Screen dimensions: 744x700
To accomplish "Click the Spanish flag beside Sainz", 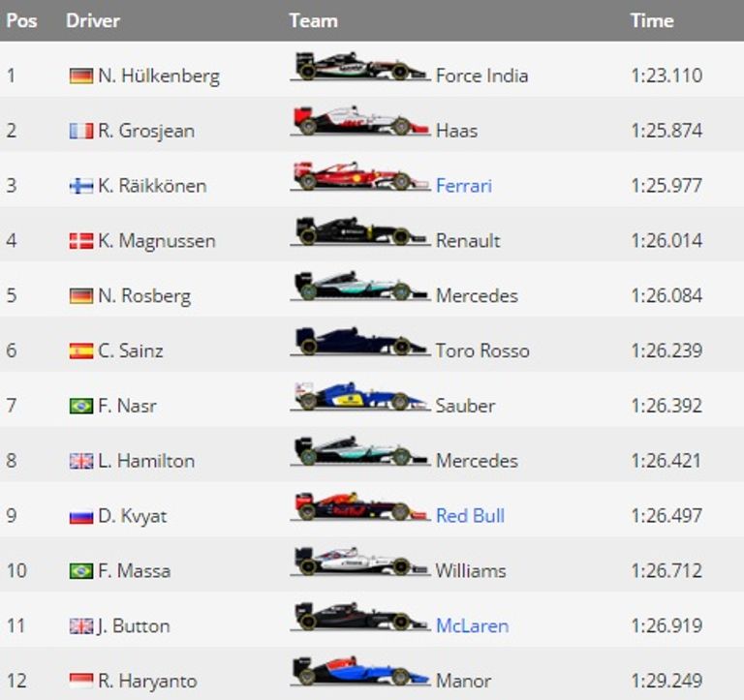I will [x=81, y=350].
